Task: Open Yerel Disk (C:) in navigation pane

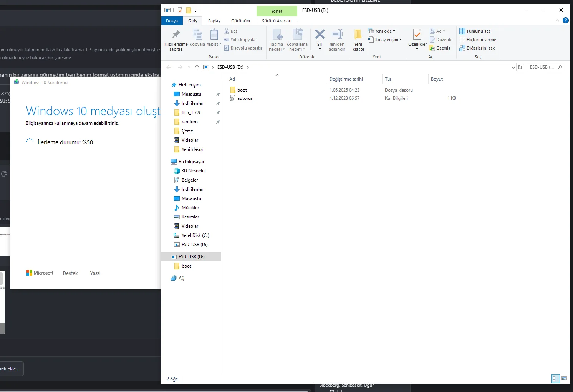Action: click(195, 235)
